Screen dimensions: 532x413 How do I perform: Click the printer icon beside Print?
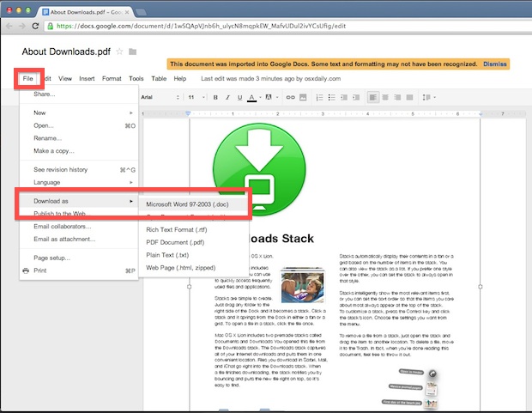[x=26, y=270]
